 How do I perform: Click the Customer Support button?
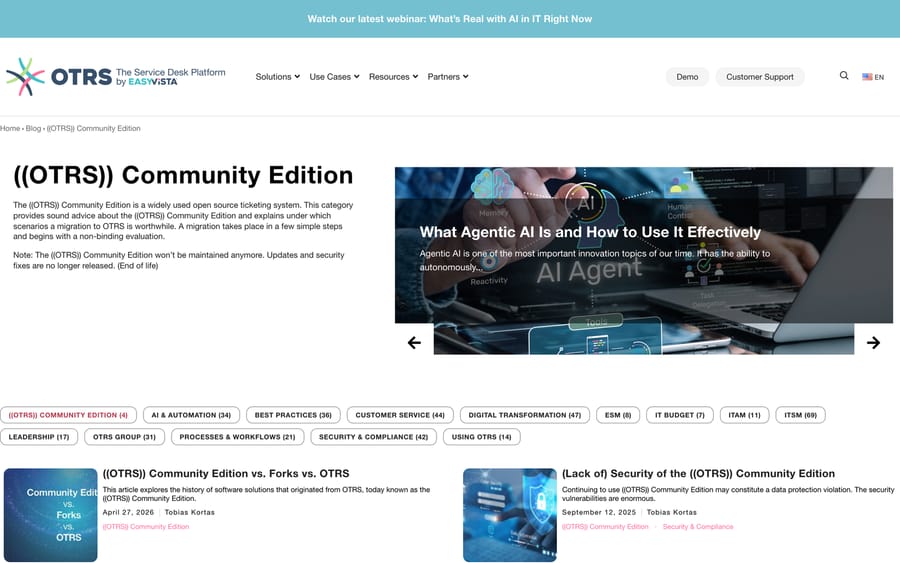point(759,77)
